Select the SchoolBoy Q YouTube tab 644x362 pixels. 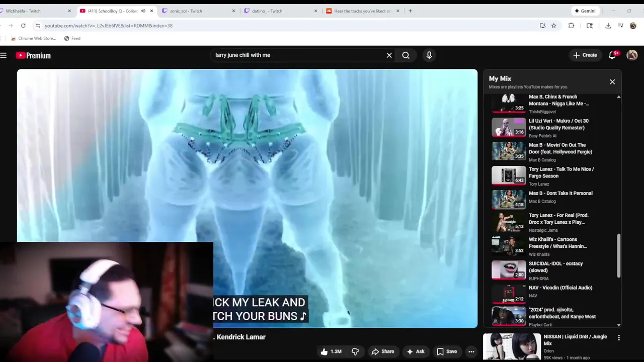(117, 11)
